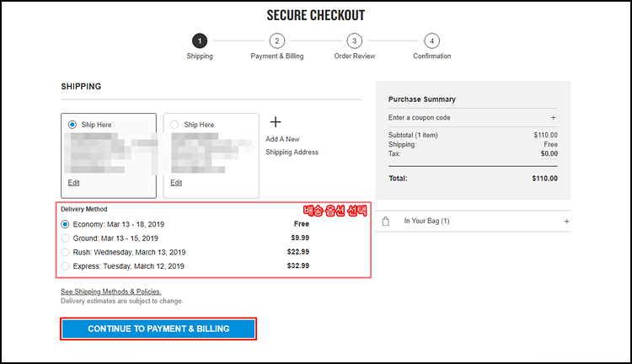Click step 1 Shipping circle icon

point(200,40)
